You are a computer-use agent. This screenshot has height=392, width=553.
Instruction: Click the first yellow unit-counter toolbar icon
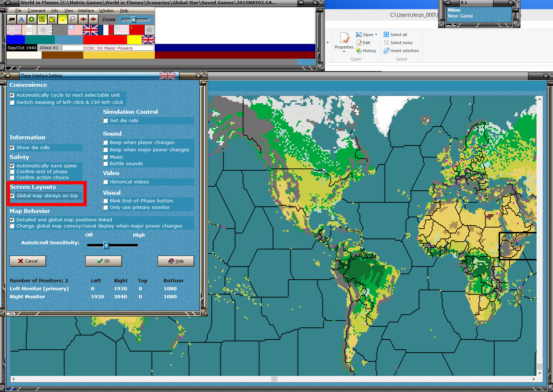[x=42, y=19]
